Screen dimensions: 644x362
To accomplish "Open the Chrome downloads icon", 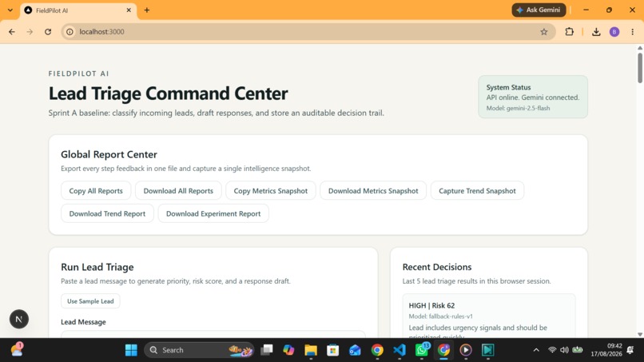I will coord(596,32).
